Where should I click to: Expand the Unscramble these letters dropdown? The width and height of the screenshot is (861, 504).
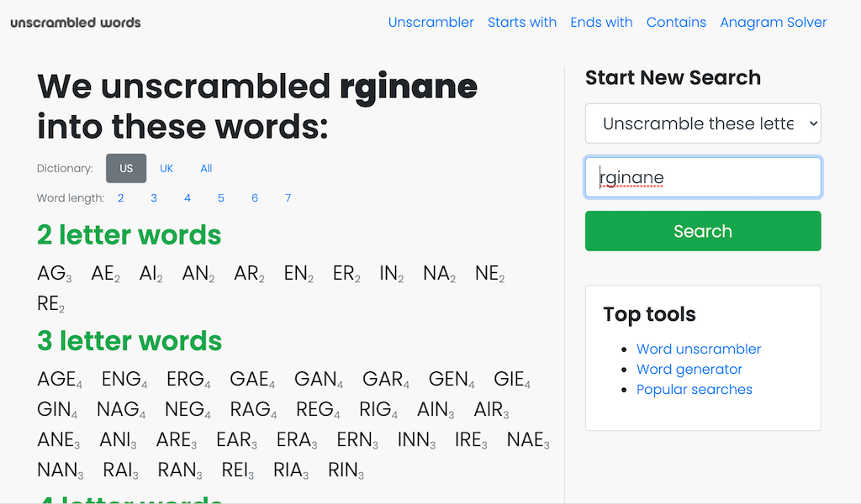(x=702, y=123)
